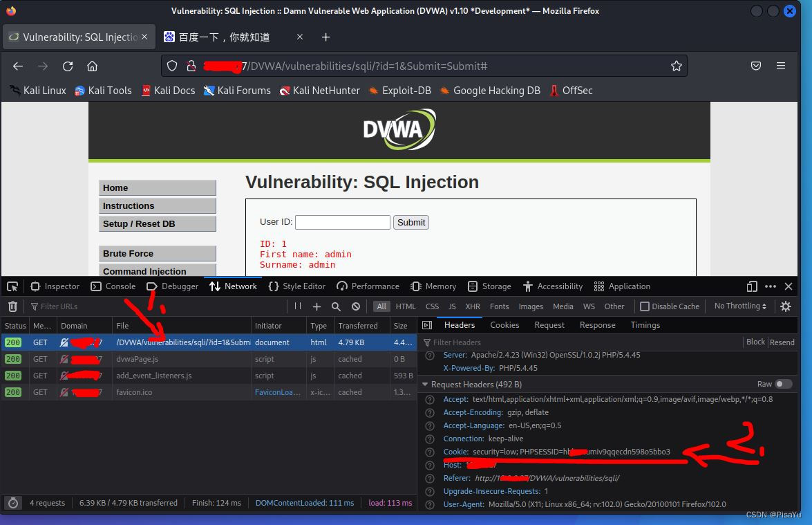
Task: Click help icon beside User-Agent header
Action: pos(429,504)
